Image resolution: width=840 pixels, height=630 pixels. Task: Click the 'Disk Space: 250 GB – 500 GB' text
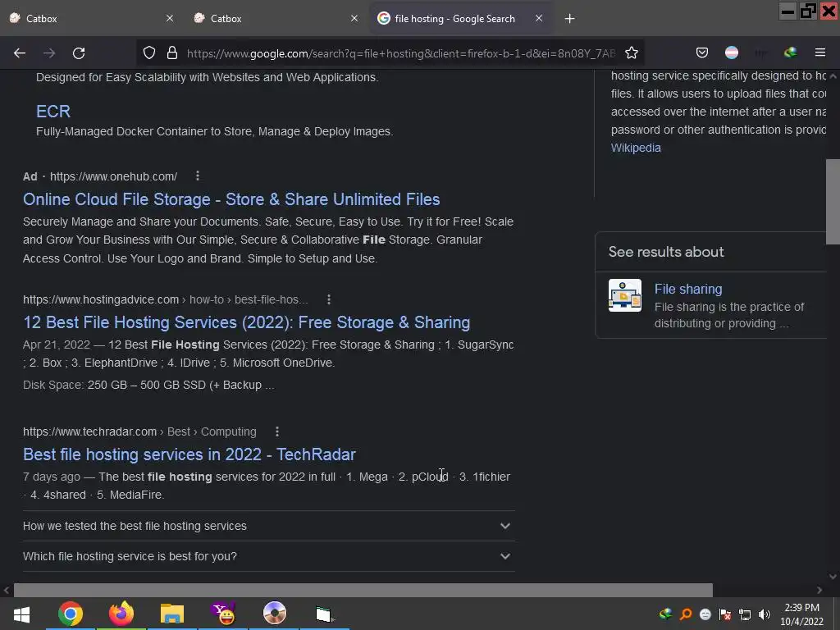(148, 386)
